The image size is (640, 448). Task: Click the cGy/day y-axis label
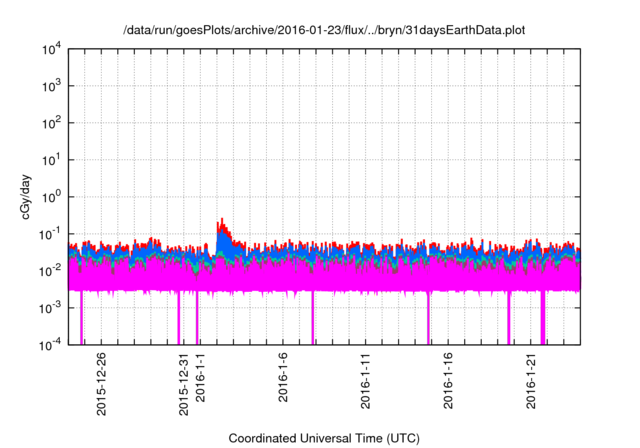tap(26, 197)
